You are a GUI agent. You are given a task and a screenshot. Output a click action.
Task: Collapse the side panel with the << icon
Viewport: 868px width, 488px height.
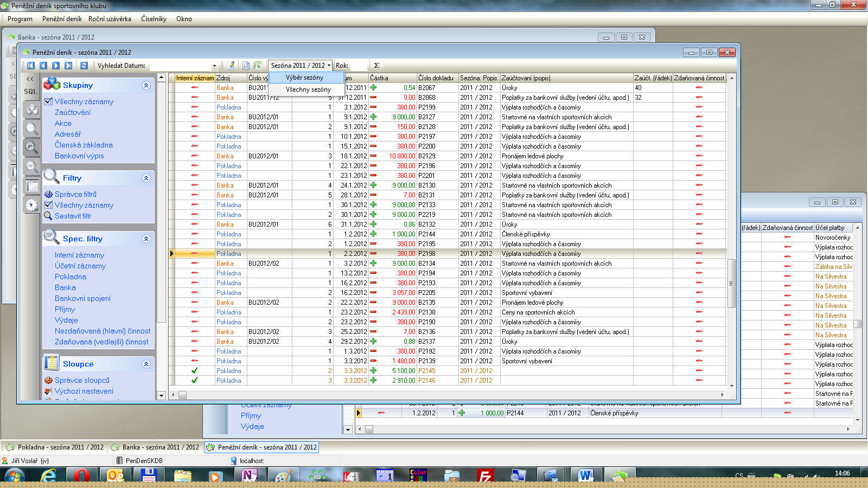tap(30, 79)
